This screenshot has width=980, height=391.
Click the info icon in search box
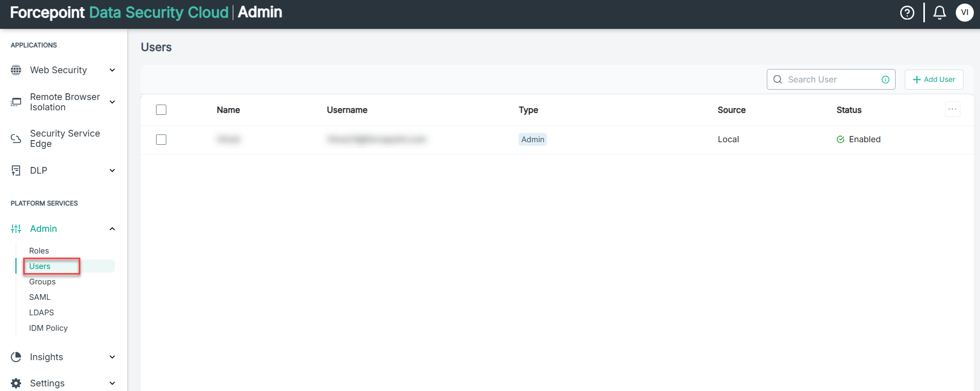pyautogui.click(x=885, y=79)
